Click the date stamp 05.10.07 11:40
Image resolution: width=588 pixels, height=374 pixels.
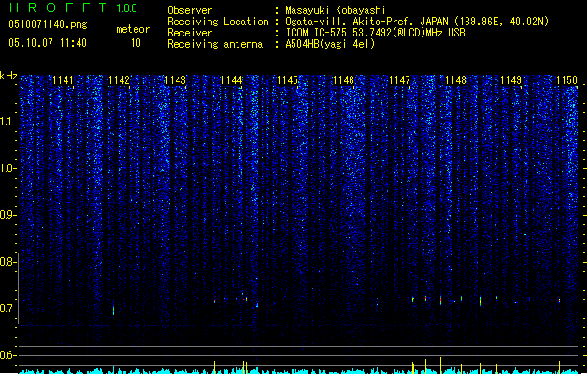coord(48,43)
